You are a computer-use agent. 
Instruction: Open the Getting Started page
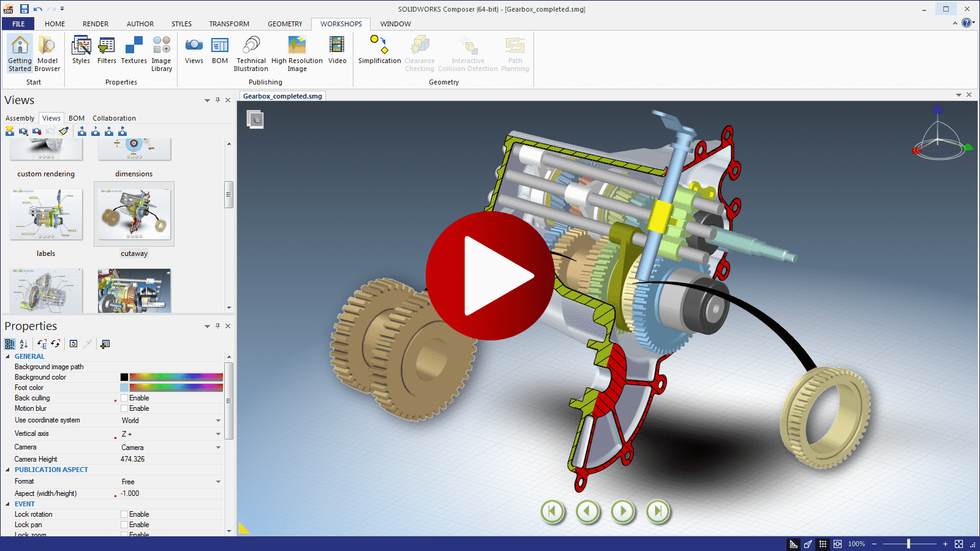click(x=20, y=54)
